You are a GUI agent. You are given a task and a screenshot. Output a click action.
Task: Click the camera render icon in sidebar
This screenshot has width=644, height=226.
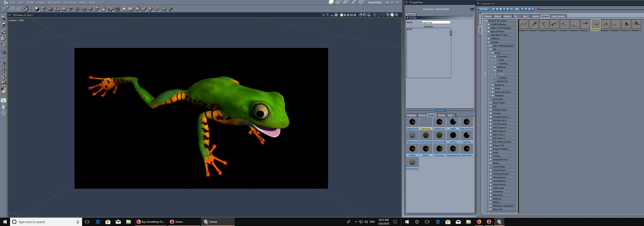4,100
